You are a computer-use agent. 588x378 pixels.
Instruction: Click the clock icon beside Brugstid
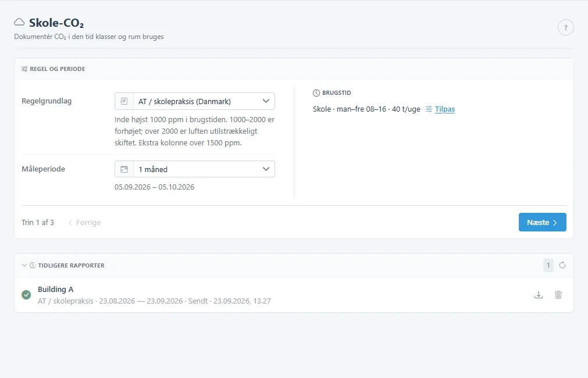click(316, 93)
